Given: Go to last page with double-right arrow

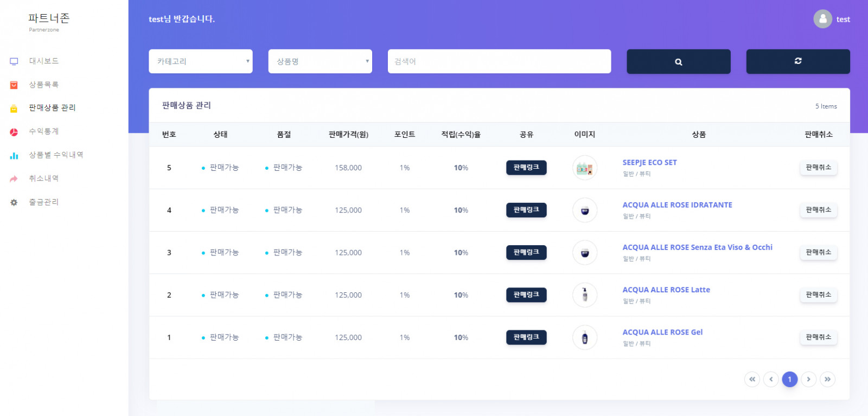Looking at the screenshot, I should [x=827, y=379].
